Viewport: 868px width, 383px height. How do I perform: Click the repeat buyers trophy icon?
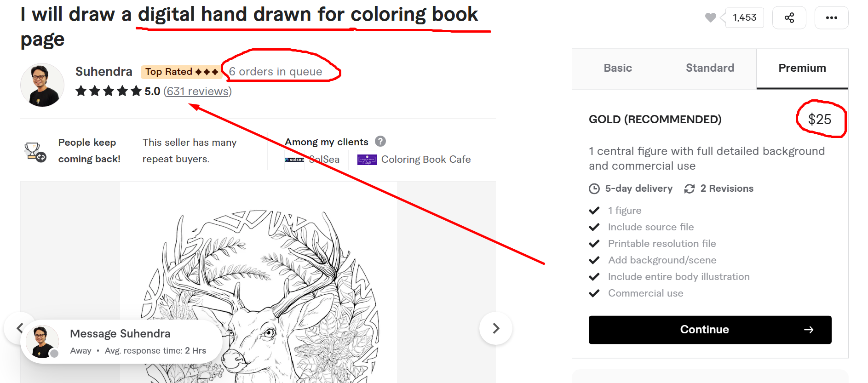[35, 151]
